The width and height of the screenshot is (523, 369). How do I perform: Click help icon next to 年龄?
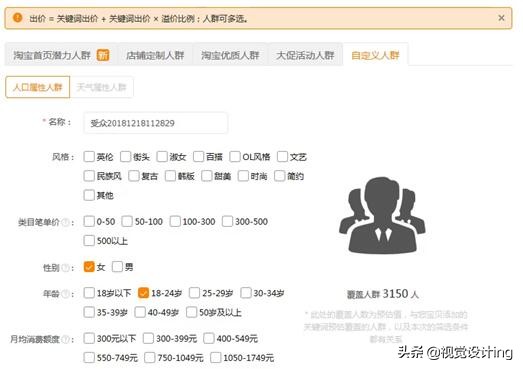[x=66, y=294]
